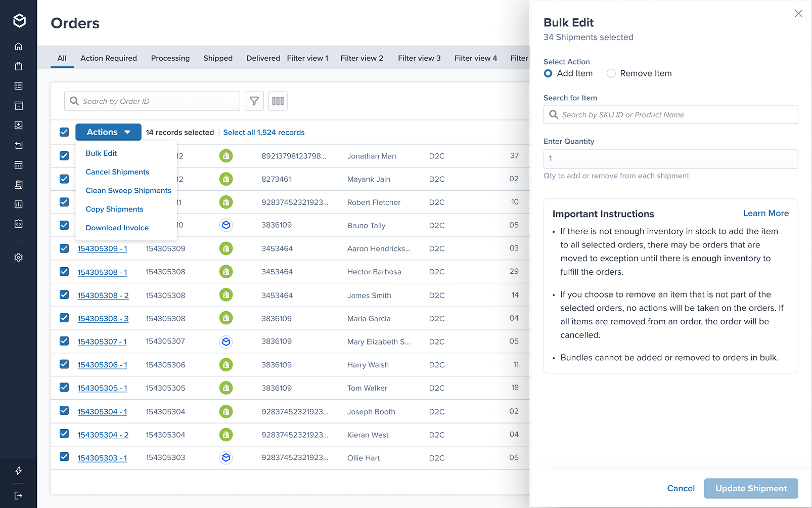Screen dimensions: 812x508
Task: Collapse the Actions dropdown button
Action: click(x=108, y=132)
